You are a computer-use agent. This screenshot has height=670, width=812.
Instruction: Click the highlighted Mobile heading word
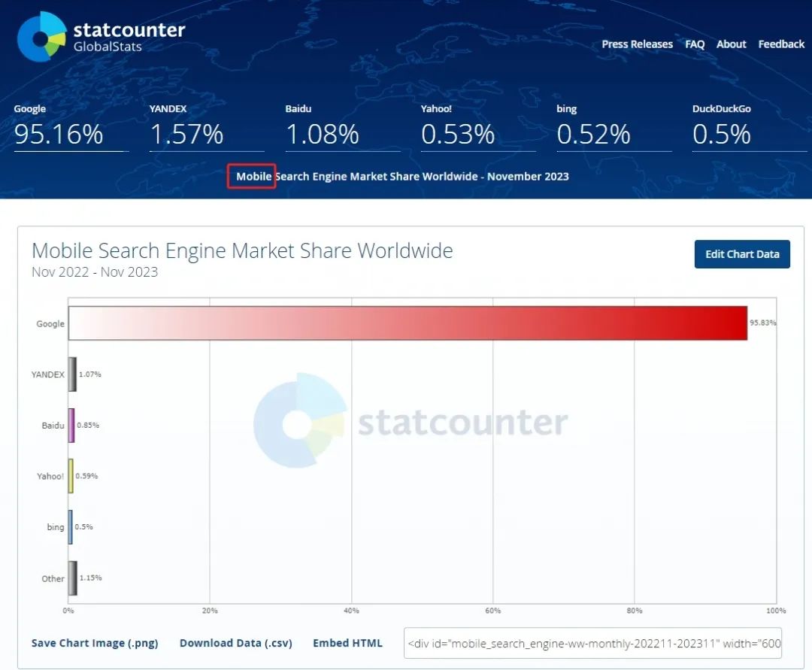click(253, 177)
